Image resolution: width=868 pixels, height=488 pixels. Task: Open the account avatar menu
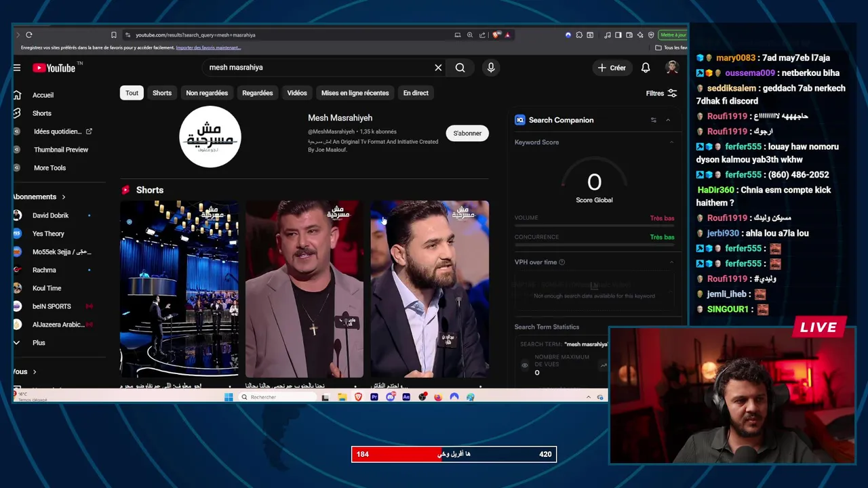click(672, 68)
